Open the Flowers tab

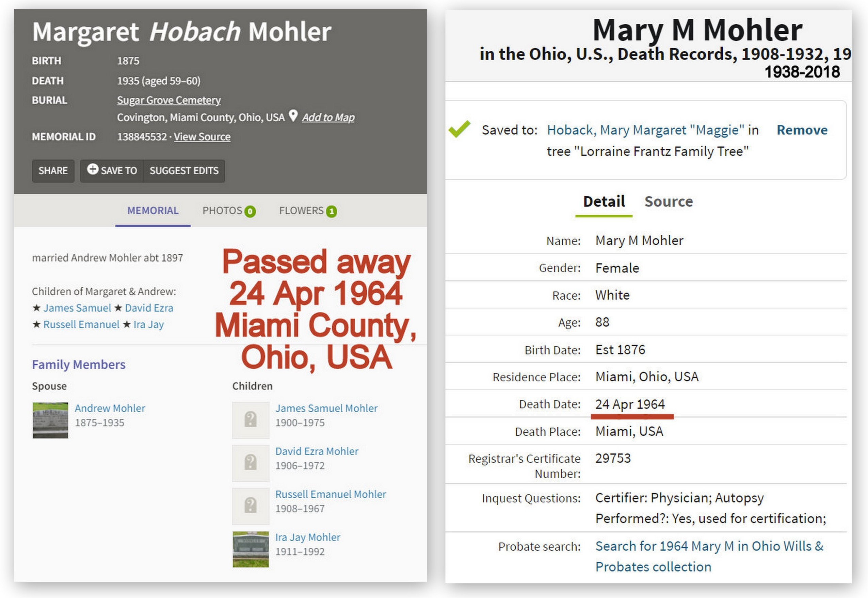click(x=307, y=211)
